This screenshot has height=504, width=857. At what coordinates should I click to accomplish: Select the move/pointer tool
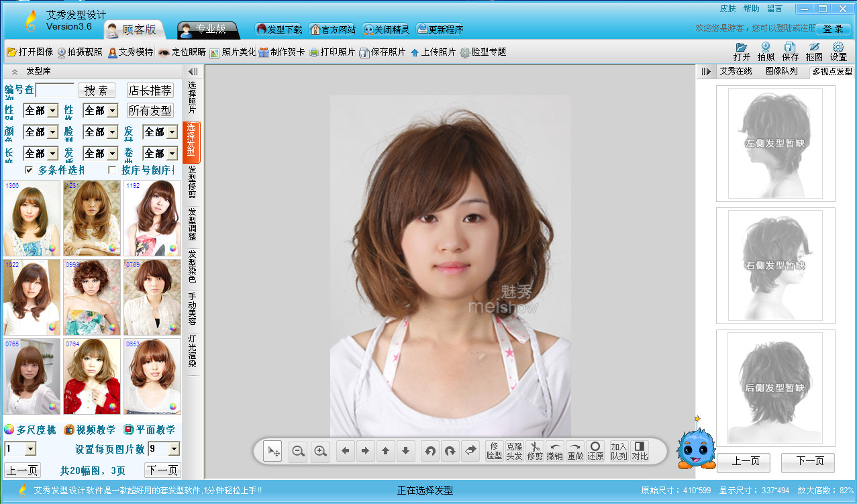click(x=273, y=452)
